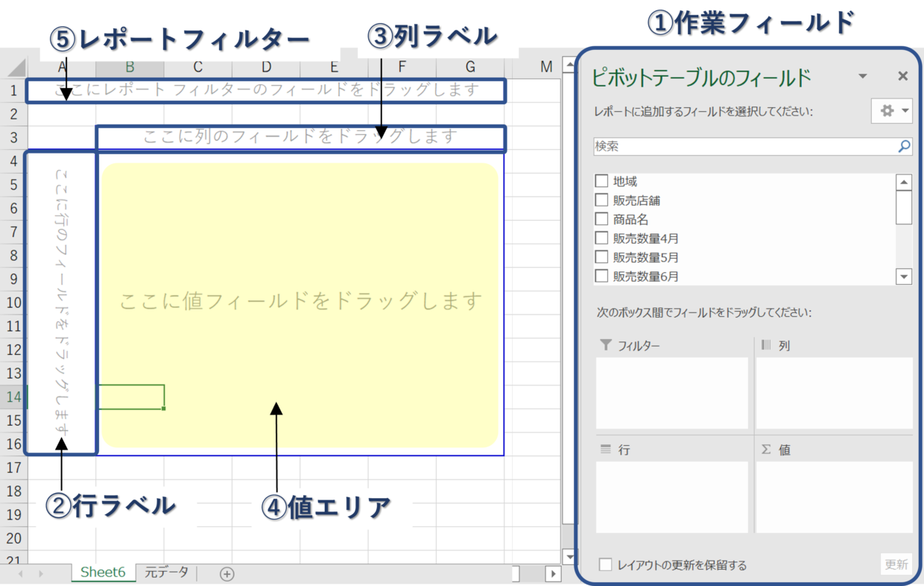The height and width of the screenshot is (586, 924).
Task: Click the report filter placeholder in row 1
Action: coord(266,91)
